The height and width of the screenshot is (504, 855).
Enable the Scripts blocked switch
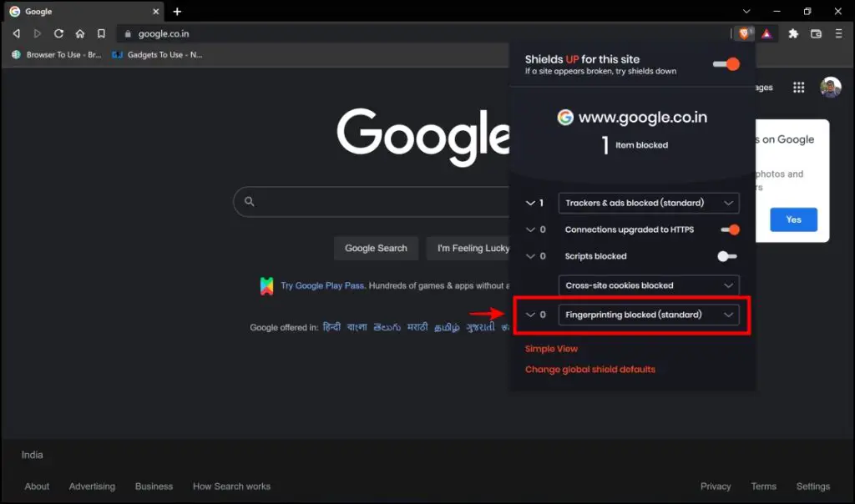point(727,257)
